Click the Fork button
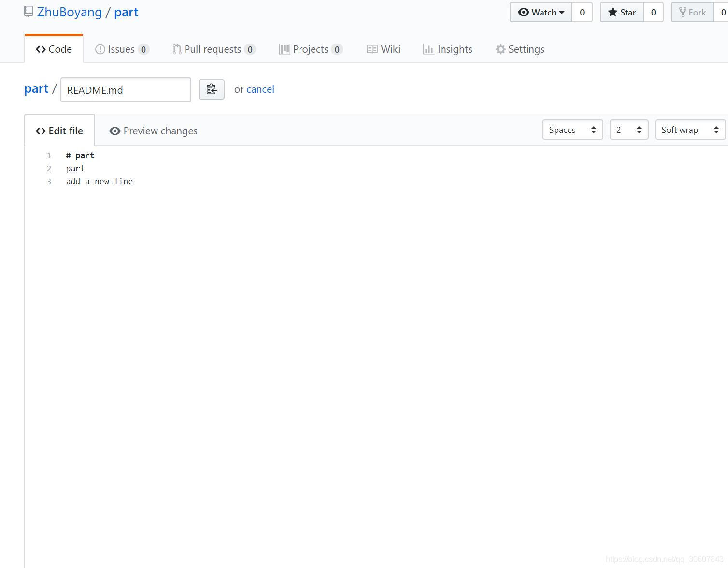Viewport: 728px width, 568px height. pyautogui.click(x=693, y=12)
